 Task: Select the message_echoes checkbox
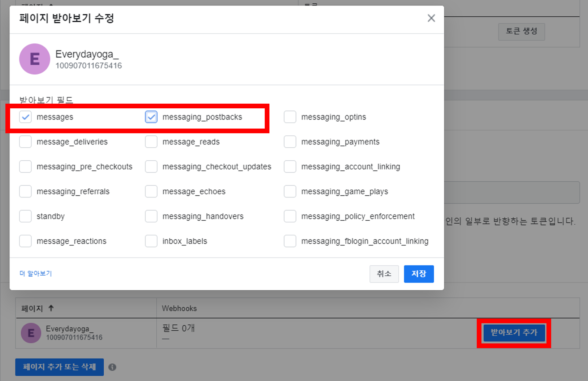point(151,191)
